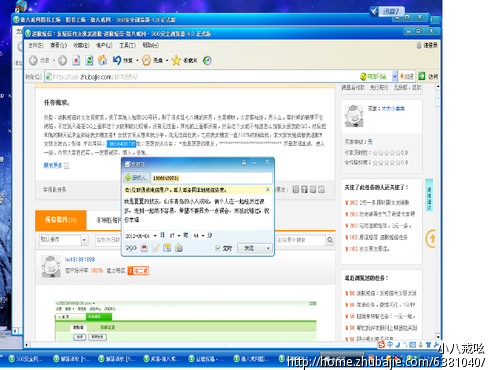Click the search-within-results input box
The width and height of the screenshot is (493, 370).
pyautogui.click(x=301, y=240)
